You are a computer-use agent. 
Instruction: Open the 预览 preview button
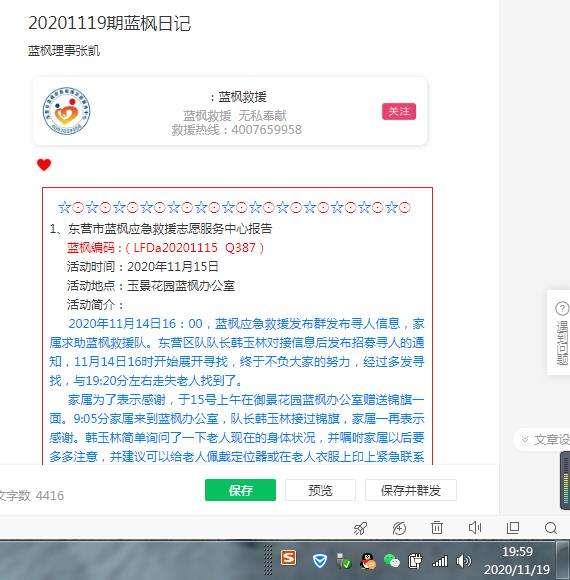click(320, 490)
